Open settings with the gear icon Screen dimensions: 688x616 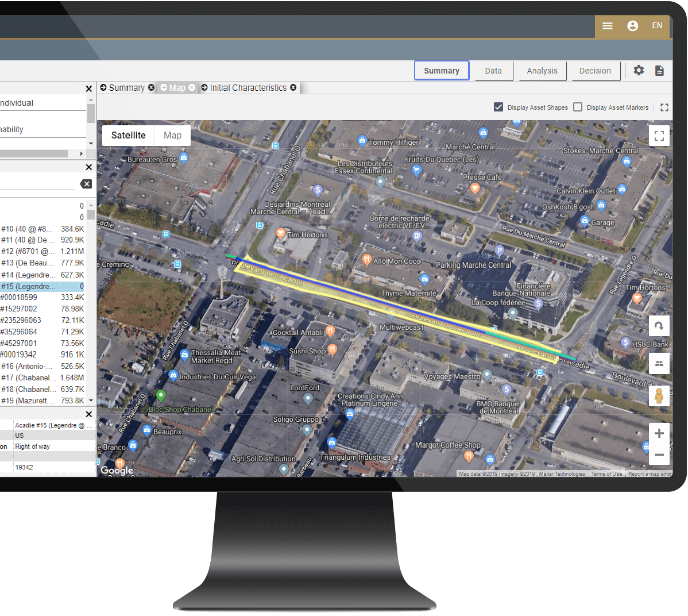pyautogui.click(x=639, y=70)
